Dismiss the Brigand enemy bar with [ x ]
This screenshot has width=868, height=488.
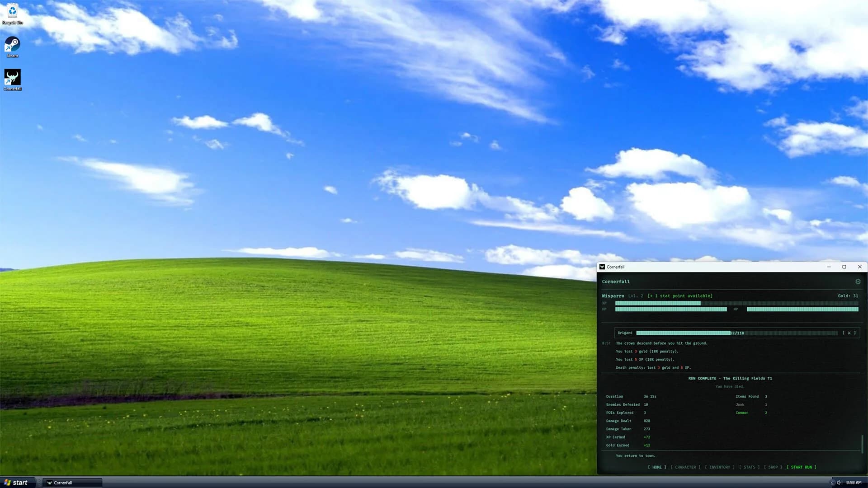click(x=849, y=333)
